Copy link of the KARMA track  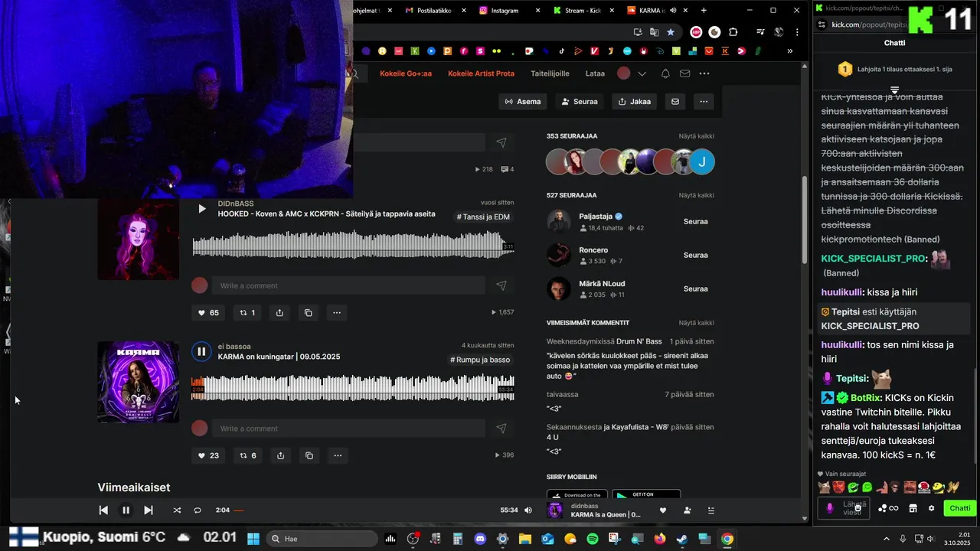(309, 455)
